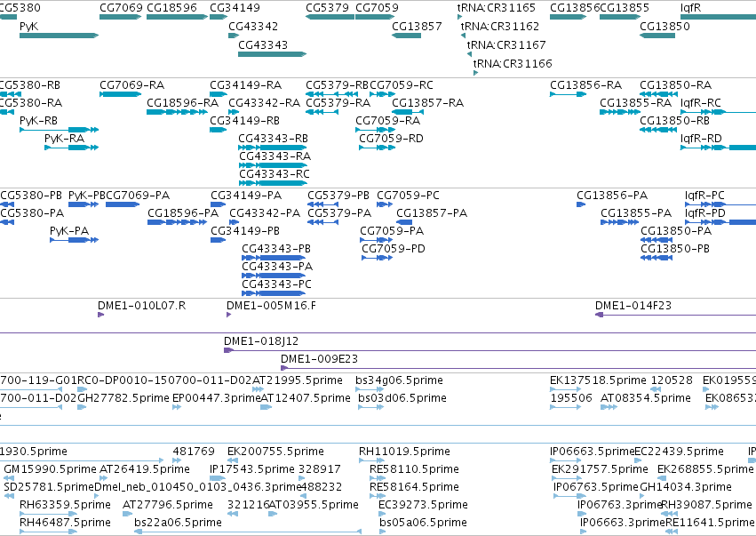Screen dimensions: 756x536
Task: Select the CG43343 gene bar
Action: pos(272,54)
